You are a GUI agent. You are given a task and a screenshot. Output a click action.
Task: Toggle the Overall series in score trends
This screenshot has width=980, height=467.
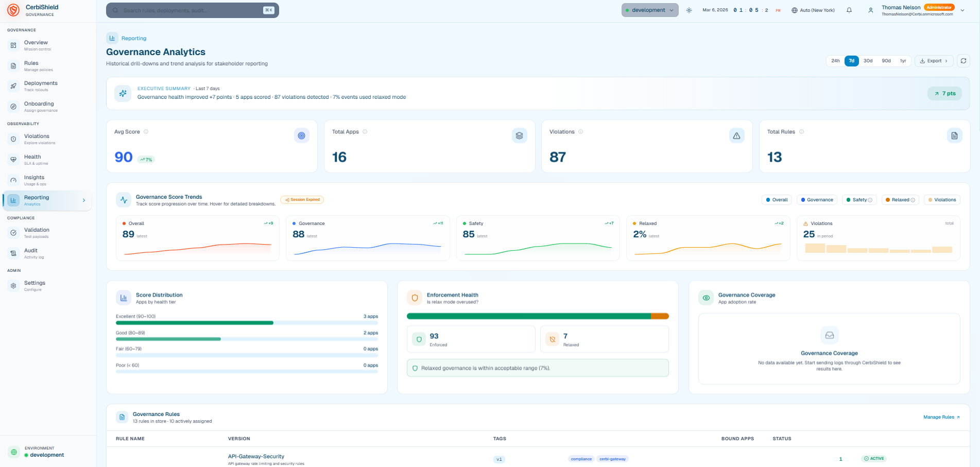(x=777, y=200)
